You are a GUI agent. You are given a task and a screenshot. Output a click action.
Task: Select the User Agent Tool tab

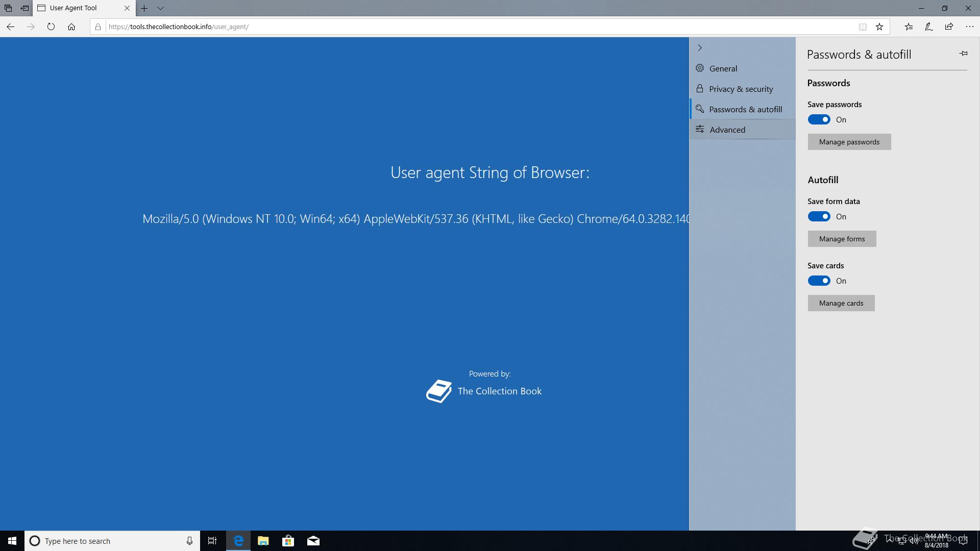pyautogui.click(x=84, y=8)
